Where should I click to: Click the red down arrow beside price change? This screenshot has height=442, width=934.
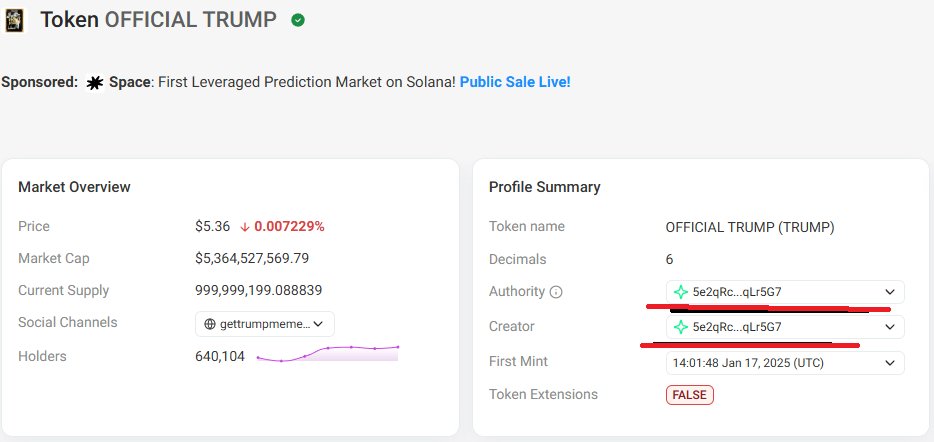pyautogui.click(x=245, y=227)
